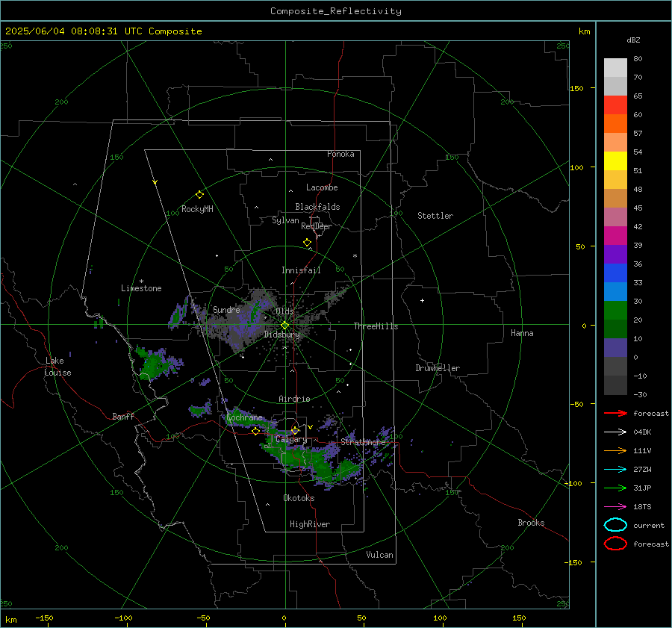Screen dimensions: 672x628
Task: Click the Cochrane label
Action: point(244,417)
